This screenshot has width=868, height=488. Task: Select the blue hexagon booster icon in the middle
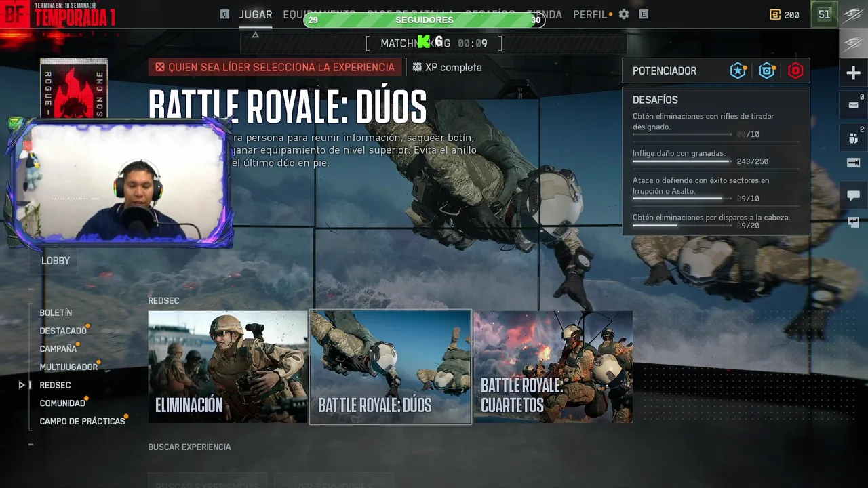pos(767,70)
